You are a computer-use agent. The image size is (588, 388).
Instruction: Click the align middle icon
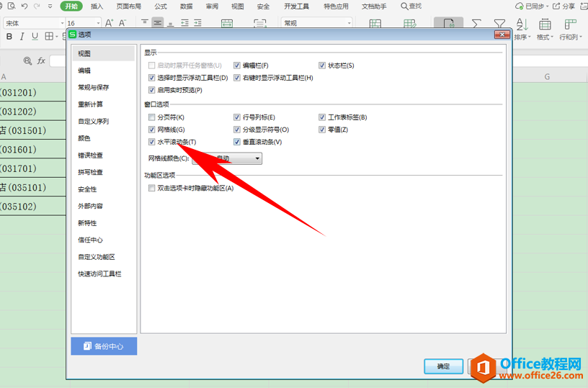tap(158, 23)
